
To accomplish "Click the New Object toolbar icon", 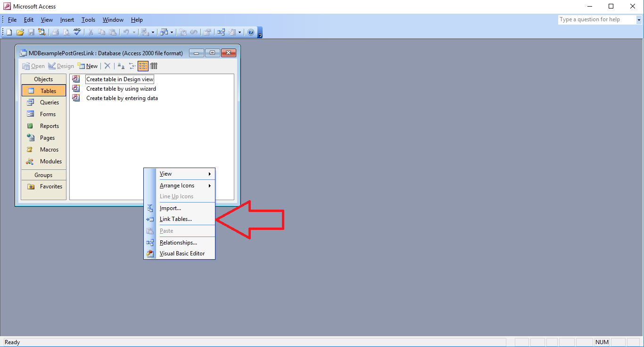I will pyautogui.click(x=232, y=32).
